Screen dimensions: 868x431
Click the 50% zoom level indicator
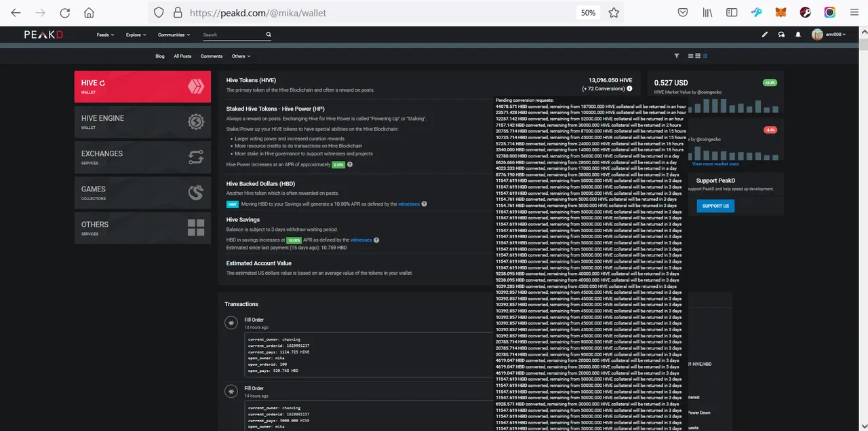pos(588,12)
